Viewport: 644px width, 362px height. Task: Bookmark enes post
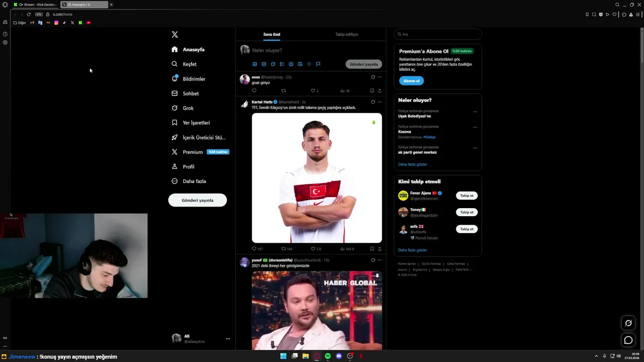click(x=372, y=90)
